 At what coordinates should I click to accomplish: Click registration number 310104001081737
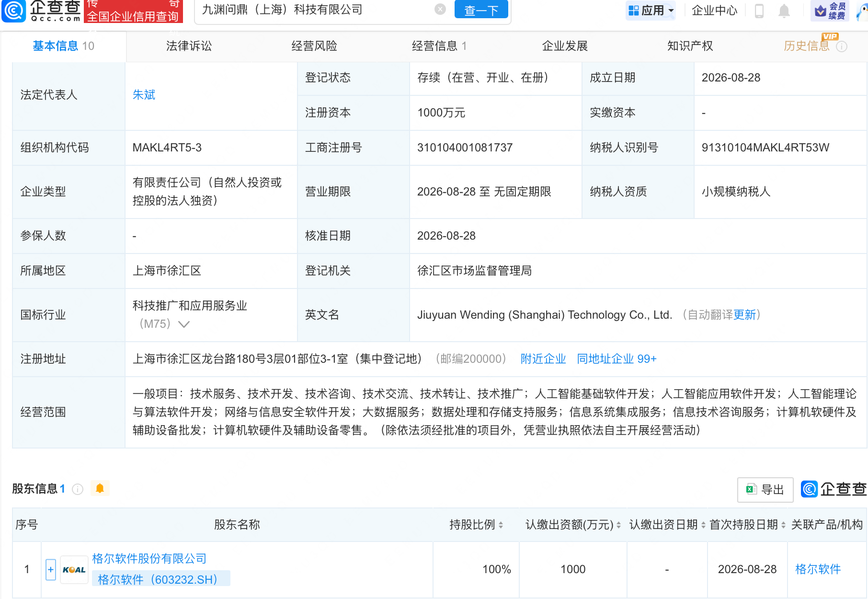tap(465, 148)
